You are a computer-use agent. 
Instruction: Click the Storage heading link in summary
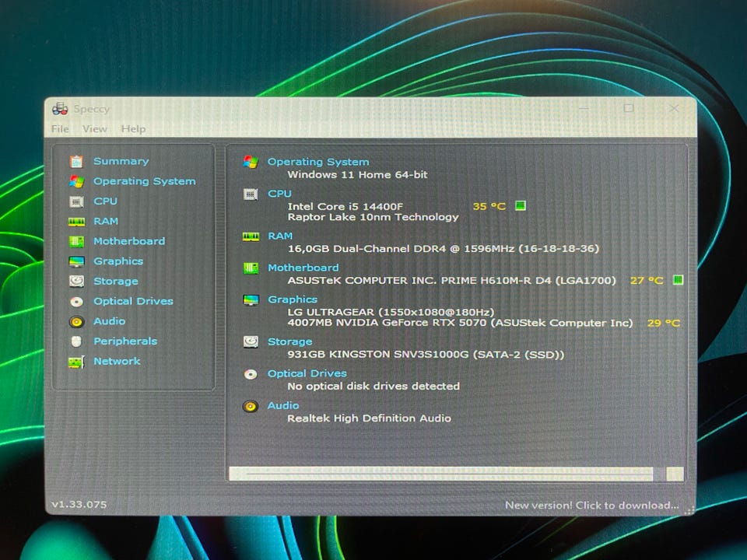(289, 341)
